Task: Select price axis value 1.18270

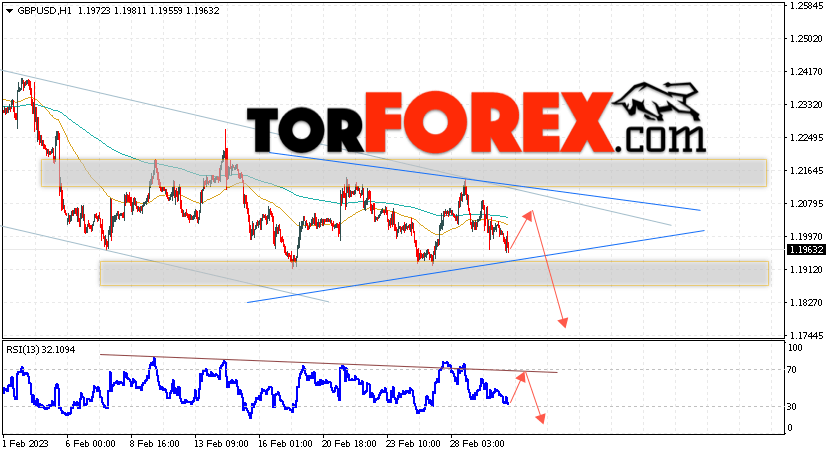Action: [x=806, y=303]
